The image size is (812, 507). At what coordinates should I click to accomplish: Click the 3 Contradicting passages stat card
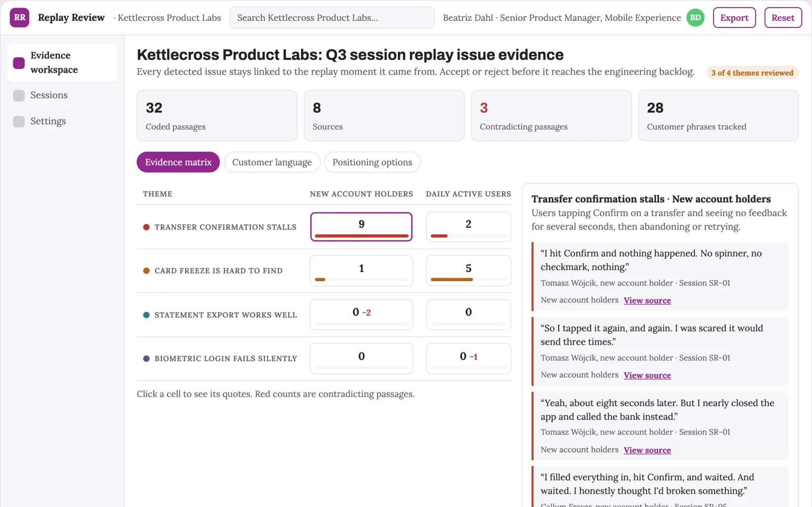point(551,116)
